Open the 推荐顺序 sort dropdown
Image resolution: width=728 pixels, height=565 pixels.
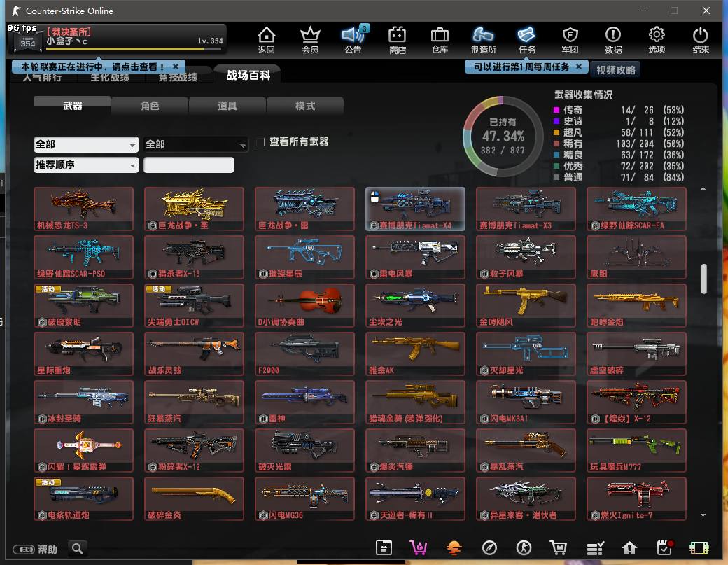(x=86, y=165)
